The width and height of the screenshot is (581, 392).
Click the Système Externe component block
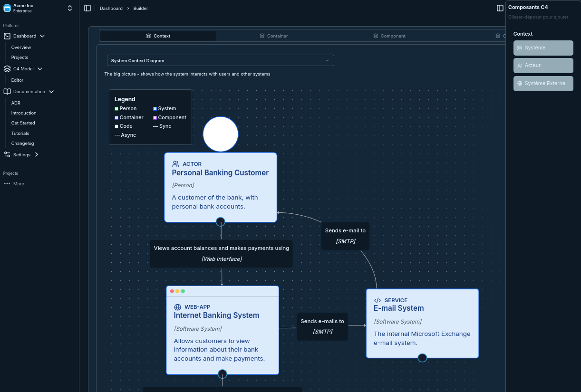coord(543,84)
